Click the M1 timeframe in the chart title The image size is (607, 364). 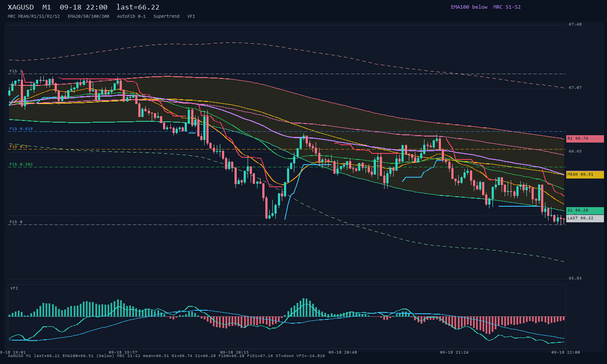(x=46, y=7)
